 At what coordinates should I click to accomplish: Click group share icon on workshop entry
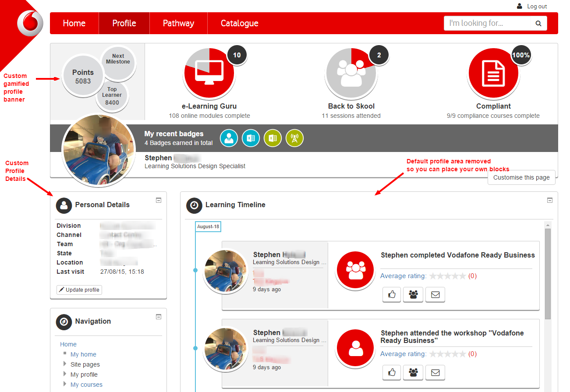click(413, 373)
